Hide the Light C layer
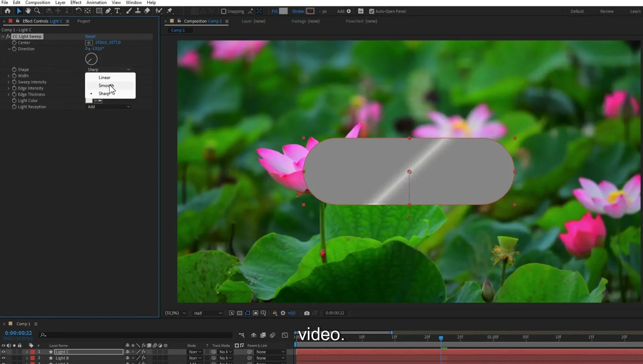The height and width of the screenshot is (364, 643). pyautogui.click(x=3, y=352)
